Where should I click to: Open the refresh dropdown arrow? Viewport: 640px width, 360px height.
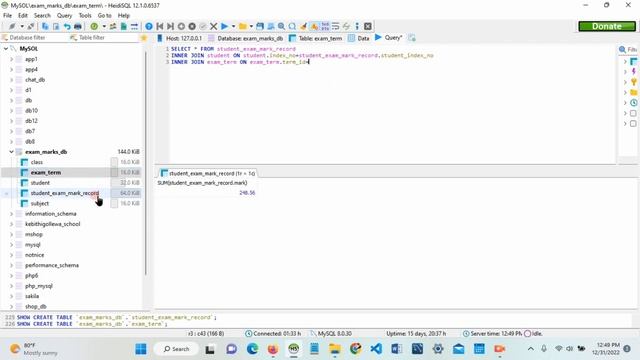(104, 26)
